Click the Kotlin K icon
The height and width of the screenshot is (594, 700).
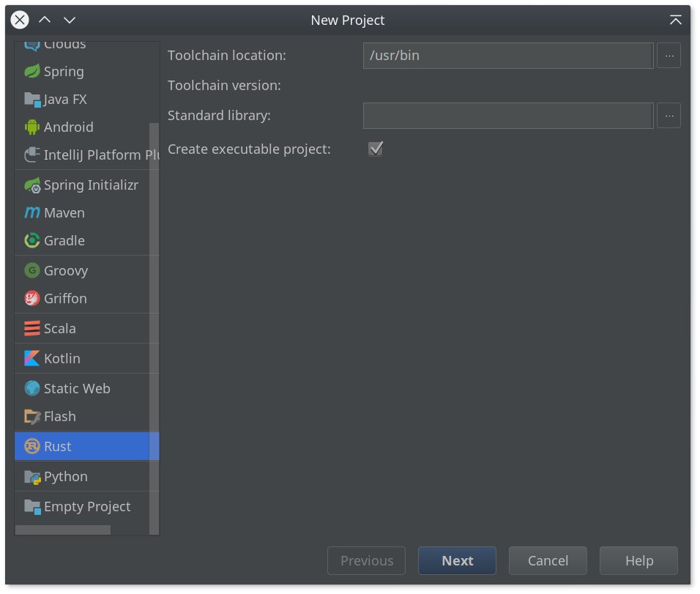click(31, 358)
